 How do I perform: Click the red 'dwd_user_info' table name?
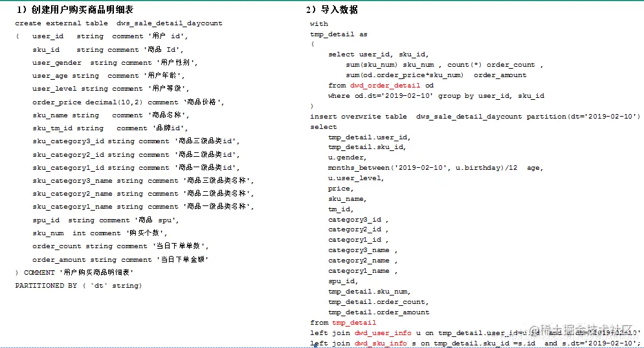pos(383,333)
